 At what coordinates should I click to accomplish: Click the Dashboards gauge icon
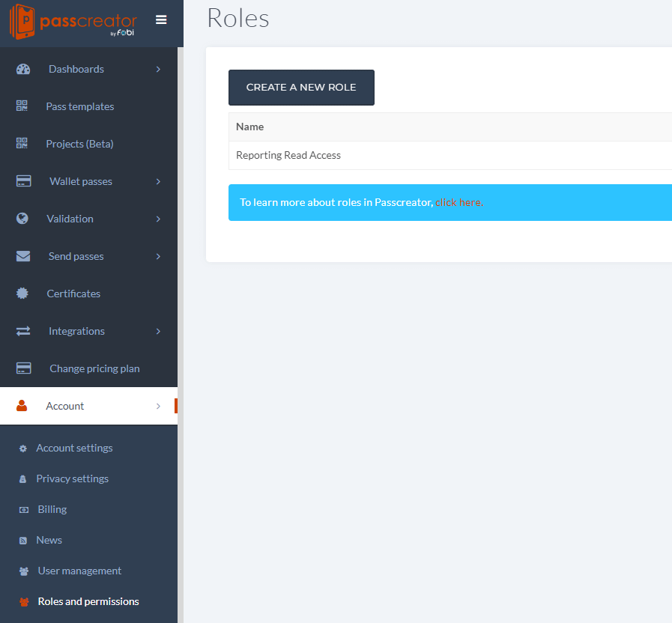pos(23,69)
